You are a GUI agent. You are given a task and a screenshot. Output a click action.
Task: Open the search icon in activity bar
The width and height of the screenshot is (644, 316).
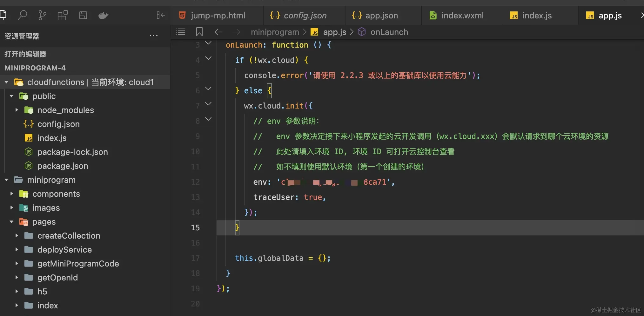click(x=22, y=15)
